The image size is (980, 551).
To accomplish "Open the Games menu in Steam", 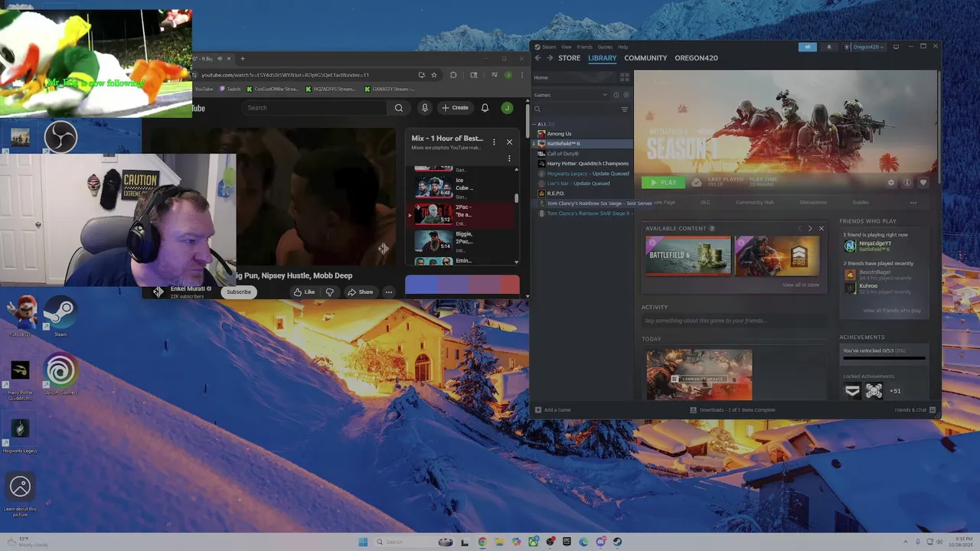I will (x=605, y=47).
